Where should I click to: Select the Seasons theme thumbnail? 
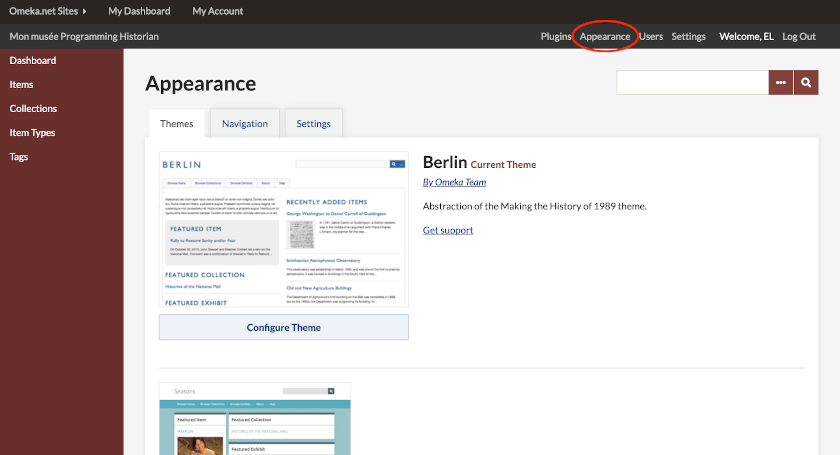point(255,418)
